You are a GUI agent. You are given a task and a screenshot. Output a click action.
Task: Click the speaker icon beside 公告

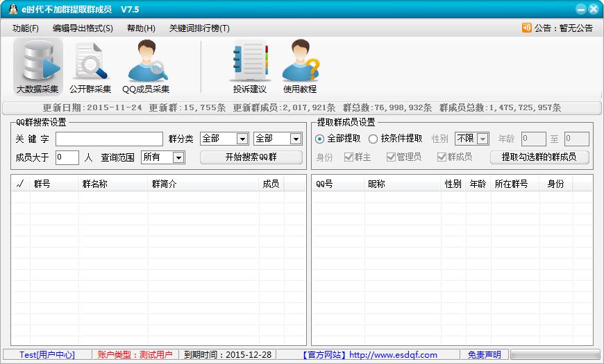tap(527, 28)
